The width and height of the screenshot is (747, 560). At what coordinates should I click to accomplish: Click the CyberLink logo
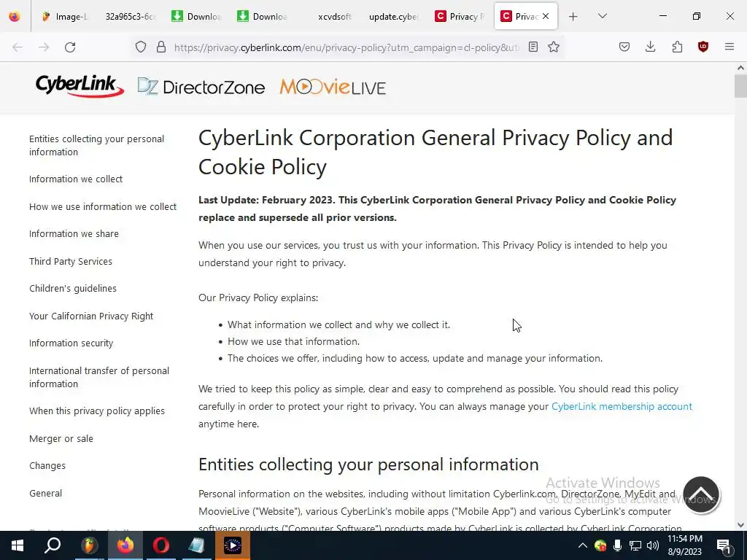click(80, 86)
